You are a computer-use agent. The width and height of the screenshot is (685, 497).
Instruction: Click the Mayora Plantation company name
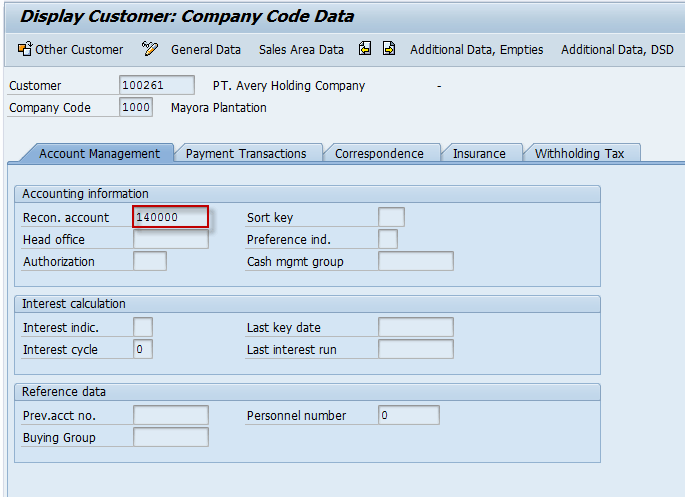[x=218, y=108]
